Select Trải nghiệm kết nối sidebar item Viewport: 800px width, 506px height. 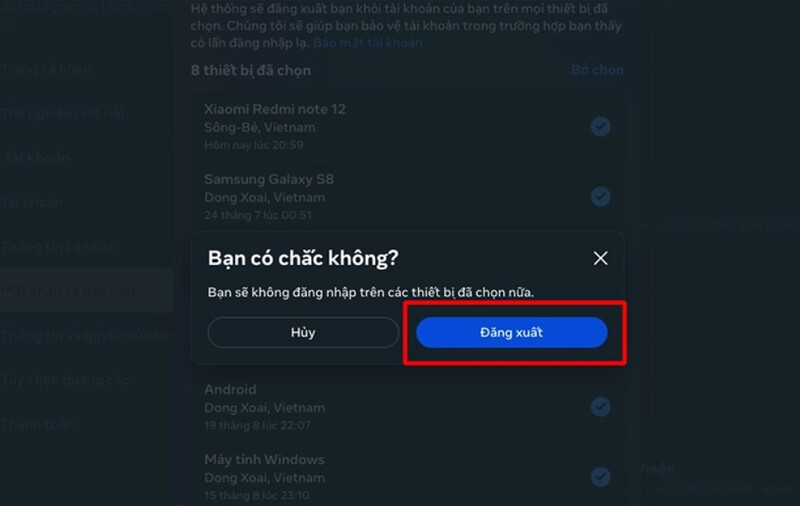(62, 113)
